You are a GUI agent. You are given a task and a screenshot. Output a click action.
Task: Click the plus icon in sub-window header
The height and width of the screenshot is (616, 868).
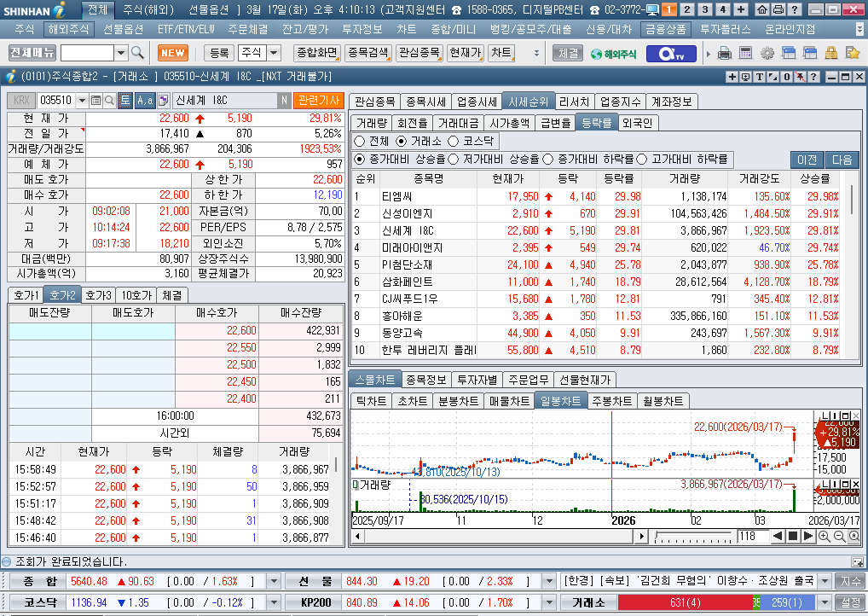[x=732, y=77]
